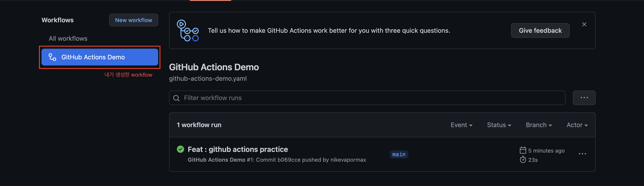
Task: Select GitHub Actions Demo in sidebar
Action: point(100,57)
